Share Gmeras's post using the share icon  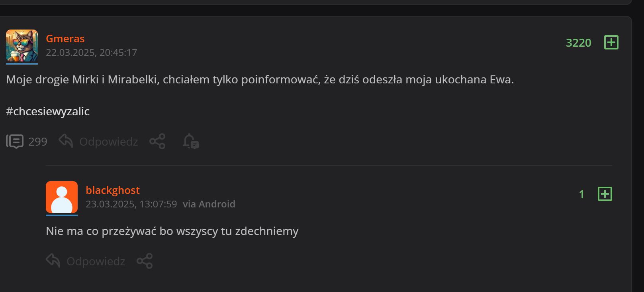(157, 141)
